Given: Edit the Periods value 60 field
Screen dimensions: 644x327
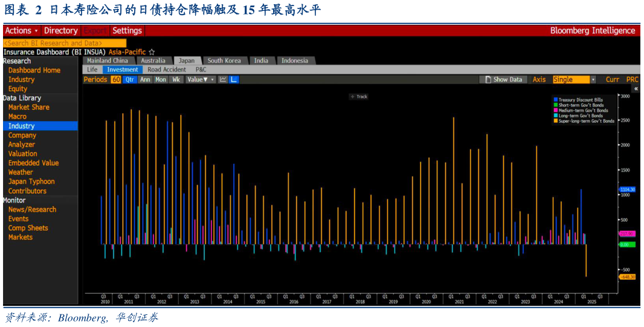Looking at the screenshot, I should pyautogui.click(x=115, y=79).
